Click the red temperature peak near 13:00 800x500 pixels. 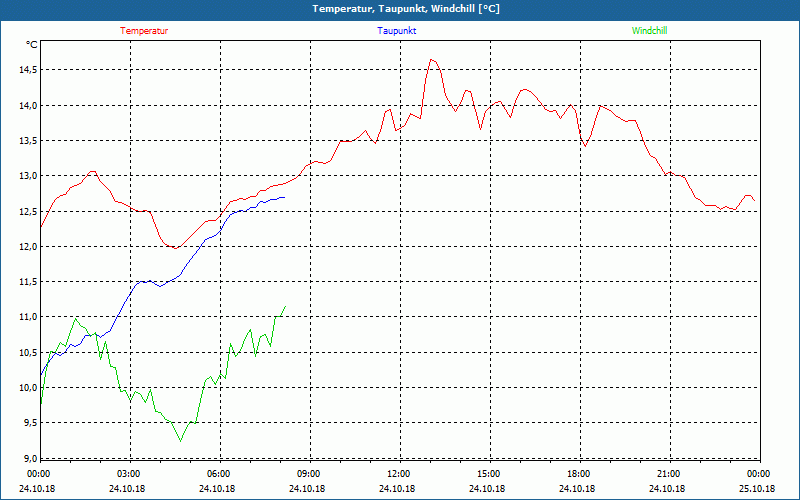click(432, 60)
